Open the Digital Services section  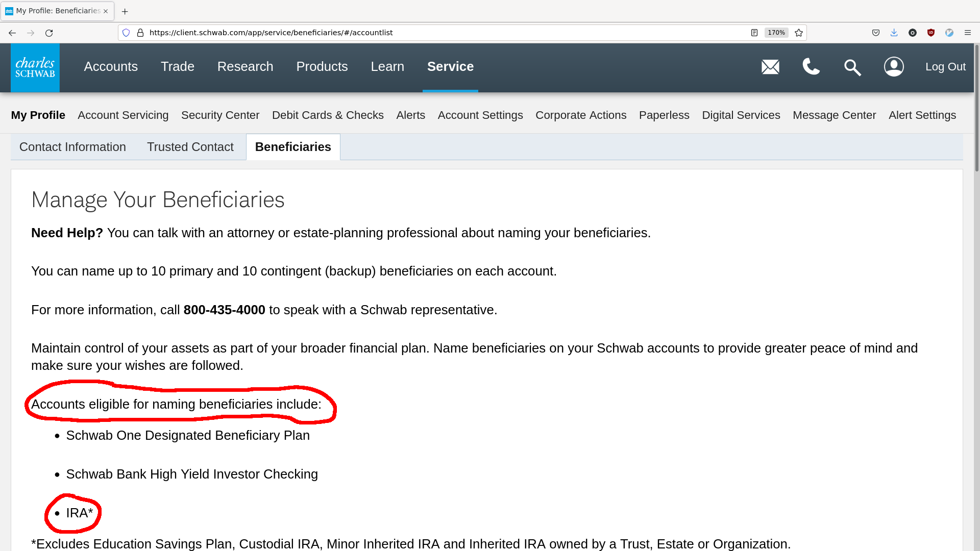click(x=741, y=114)
